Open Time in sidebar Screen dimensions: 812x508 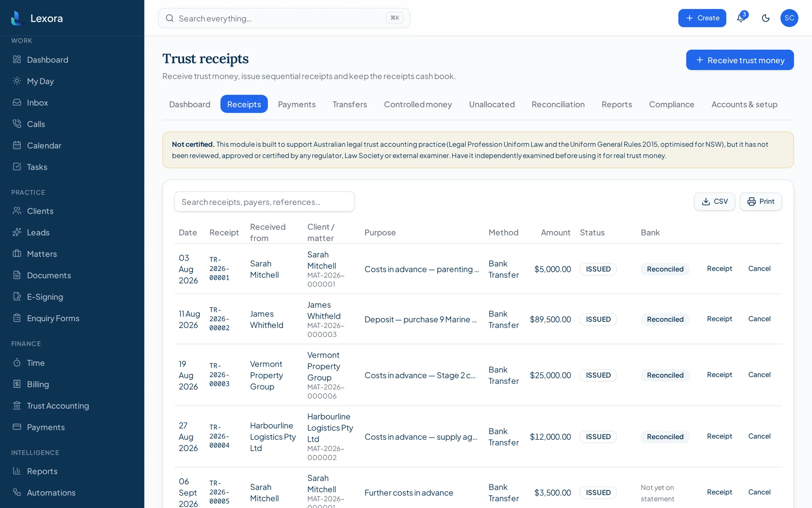click(x=35, y=363)
